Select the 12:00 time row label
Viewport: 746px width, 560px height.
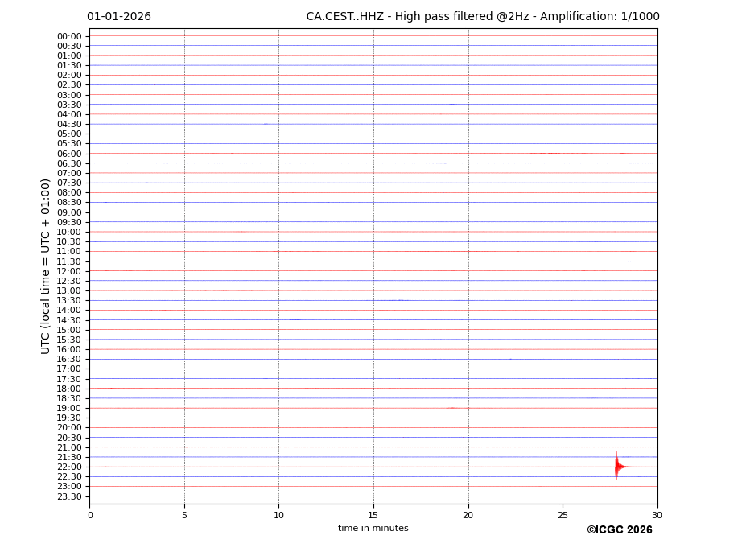69,271
